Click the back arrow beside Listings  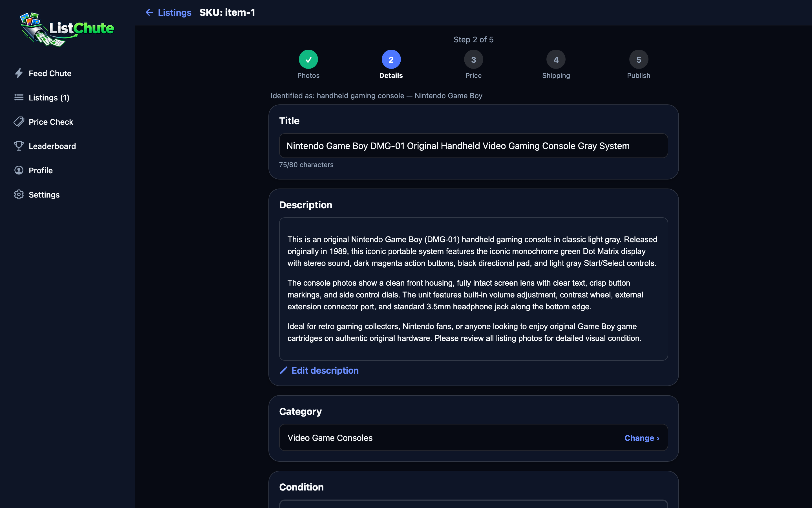coord(149,12)
